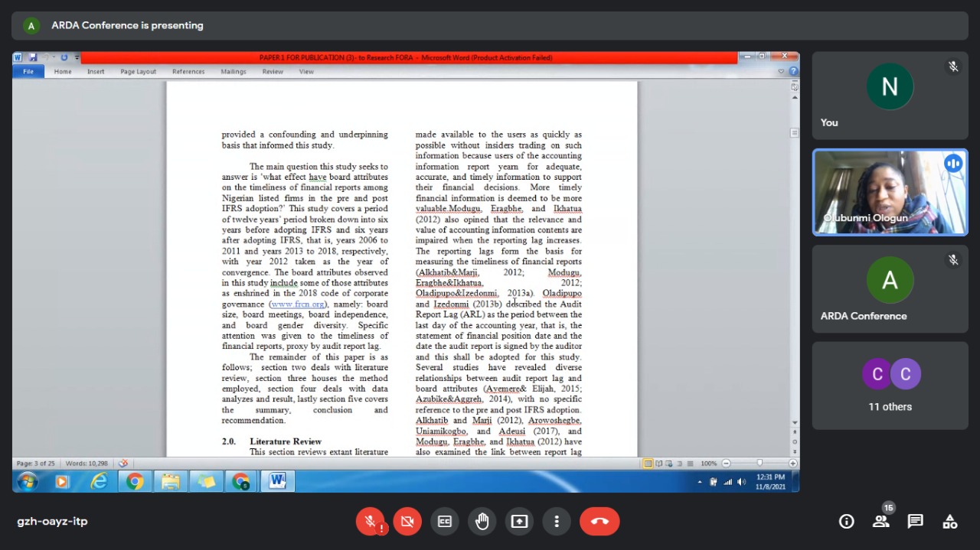
Task: Open the References ribbon tab
Action: pyautogui.click(x=188, y=72)
